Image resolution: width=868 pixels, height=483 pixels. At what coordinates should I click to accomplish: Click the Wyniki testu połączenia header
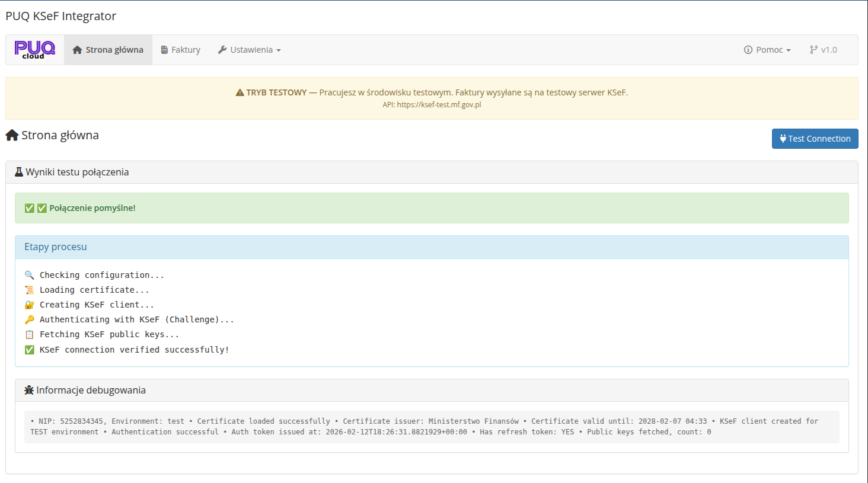432,172
